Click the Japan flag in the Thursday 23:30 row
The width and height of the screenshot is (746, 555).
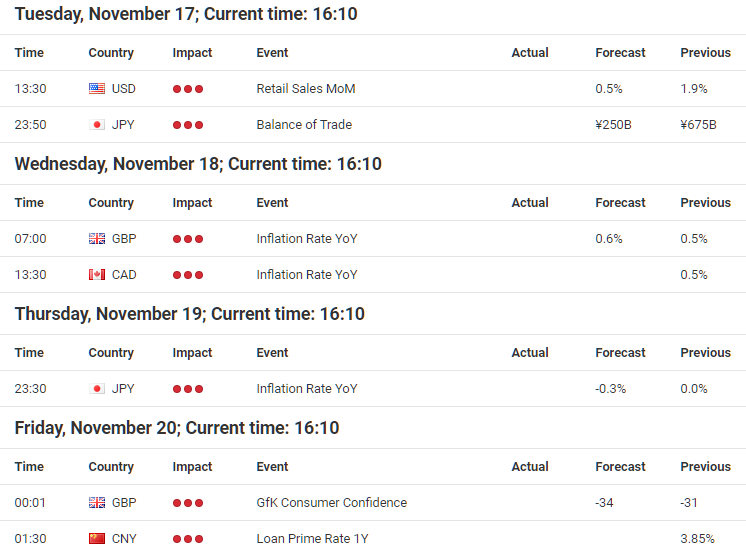[97, 389]
